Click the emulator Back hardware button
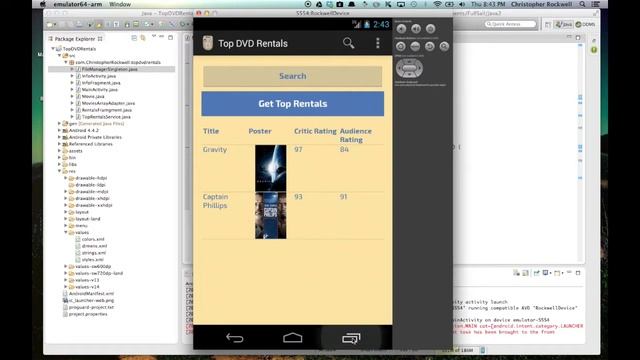 429,46
